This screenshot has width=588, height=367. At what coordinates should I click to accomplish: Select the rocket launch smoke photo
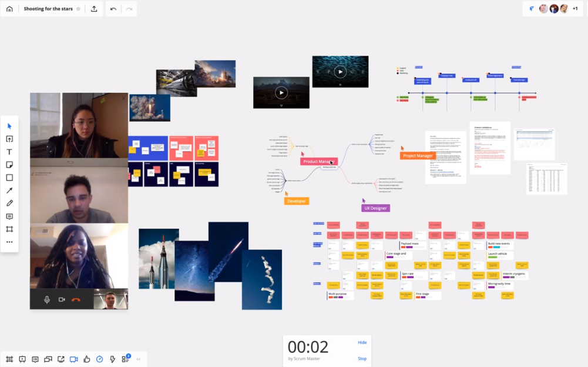click(x=150, y=108)
